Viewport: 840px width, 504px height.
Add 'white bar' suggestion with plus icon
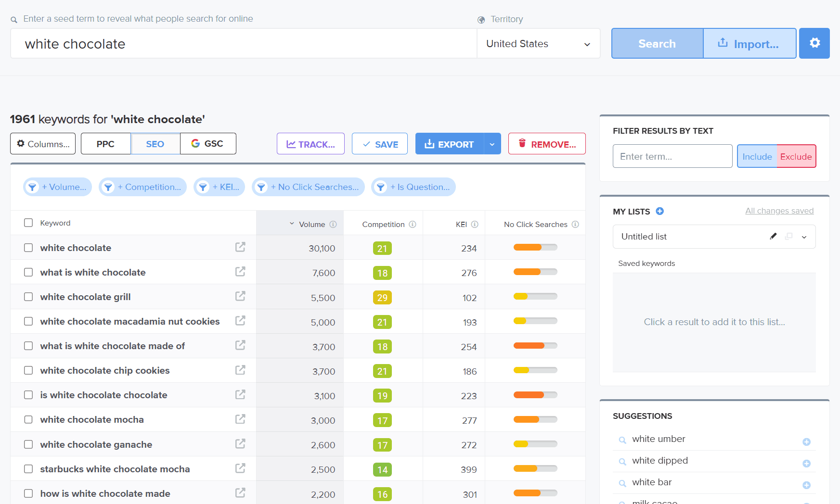tap(807, 485)
